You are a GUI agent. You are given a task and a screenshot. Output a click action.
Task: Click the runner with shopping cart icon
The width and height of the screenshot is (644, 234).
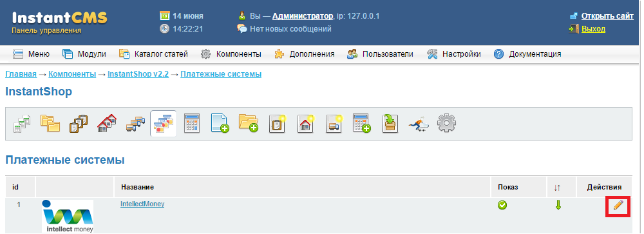coord(419,123)
